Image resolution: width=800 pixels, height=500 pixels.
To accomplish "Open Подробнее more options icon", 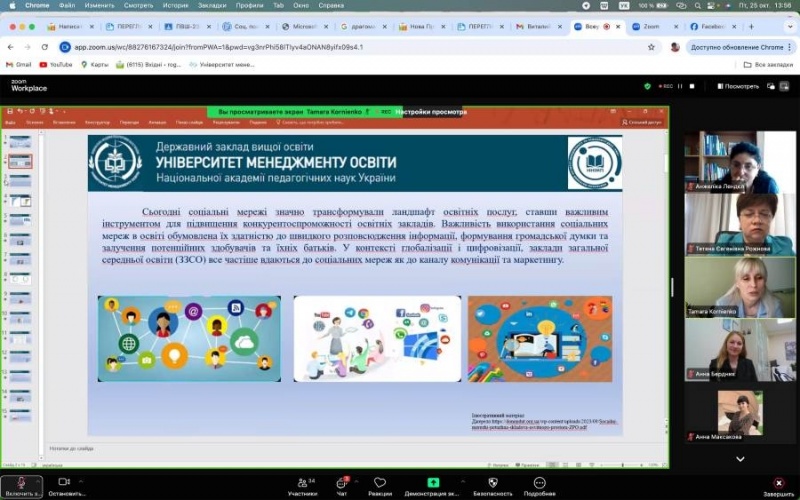I will (539, 482).
